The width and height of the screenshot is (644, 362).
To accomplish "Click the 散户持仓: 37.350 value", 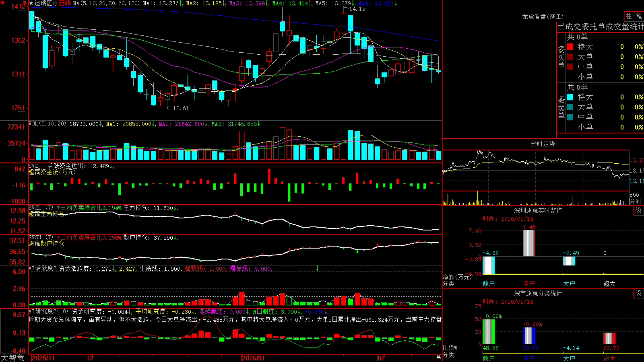I will pos(148,237).
